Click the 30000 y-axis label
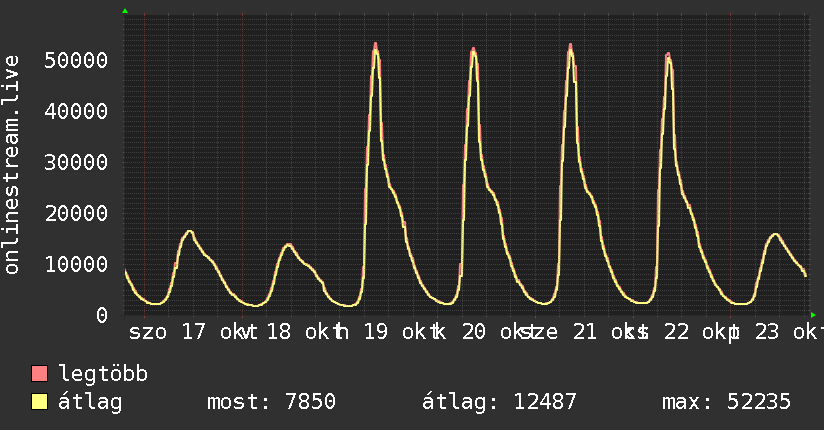824x430 pixels. coord(76,162)
